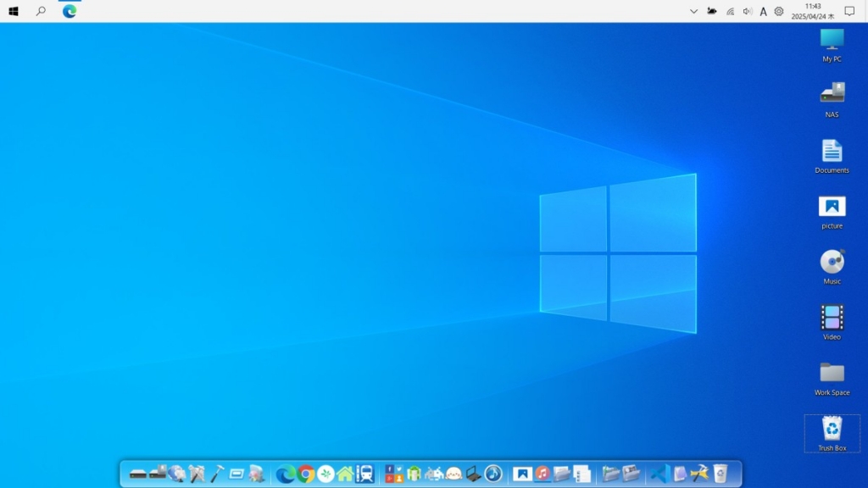Expand the hidden tray icons chevron

click(693, 12)
